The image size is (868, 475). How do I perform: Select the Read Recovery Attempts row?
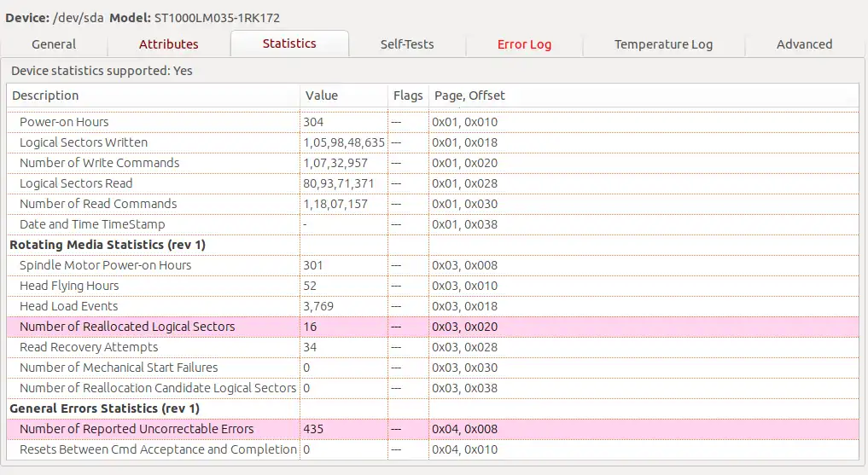(433, 347)
